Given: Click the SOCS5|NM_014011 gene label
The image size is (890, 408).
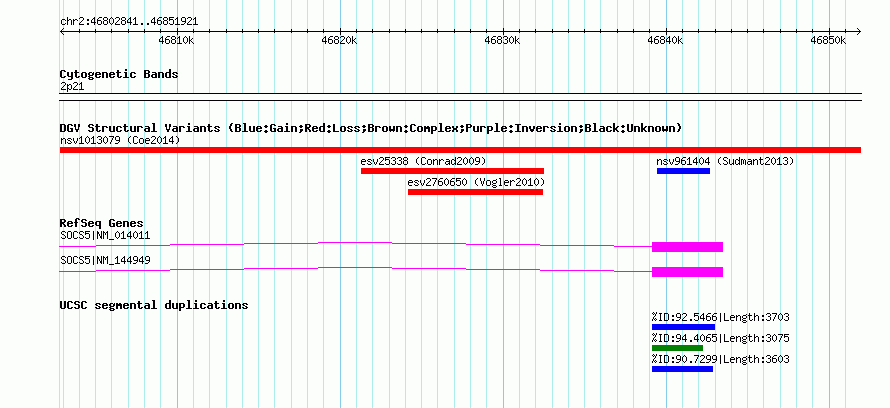Looking at the screenshot, I should 105,235.
